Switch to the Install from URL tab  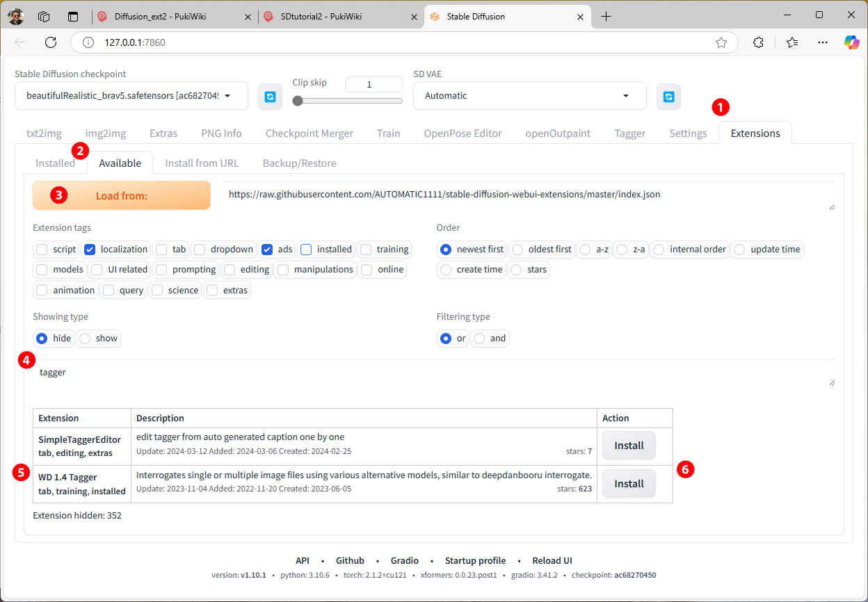pyautogui.click(x=202, y=163)
